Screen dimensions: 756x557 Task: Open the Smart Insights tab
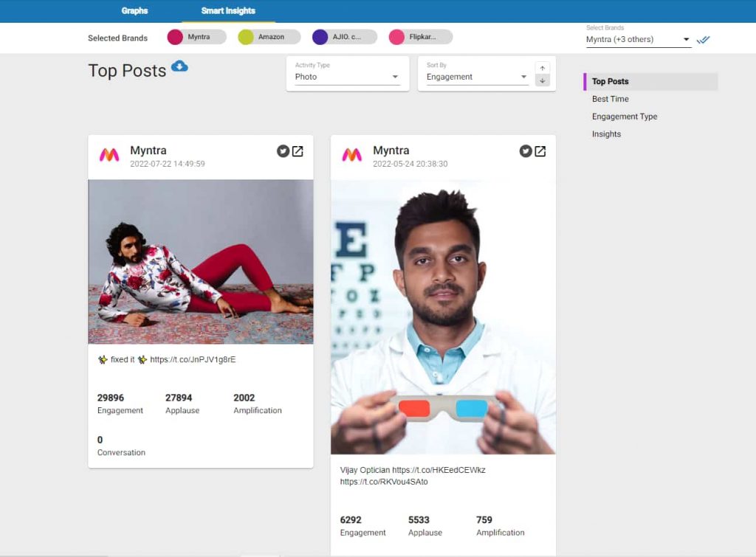click(x=228, y=10)
